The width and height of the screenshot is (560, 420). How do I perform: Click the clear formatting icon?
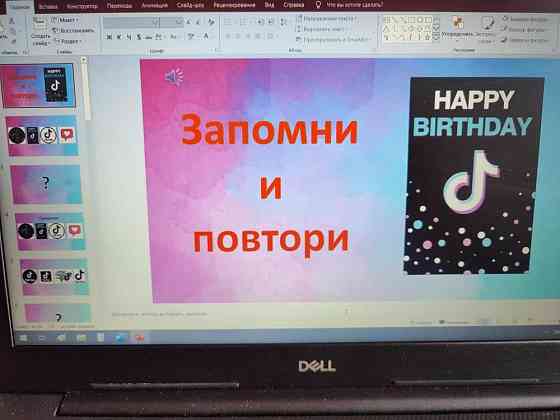tap(211, 22)
